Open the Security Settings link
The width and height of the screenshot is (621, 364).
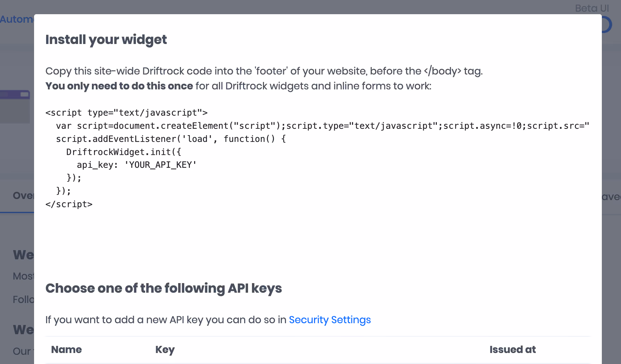point(330,320)
